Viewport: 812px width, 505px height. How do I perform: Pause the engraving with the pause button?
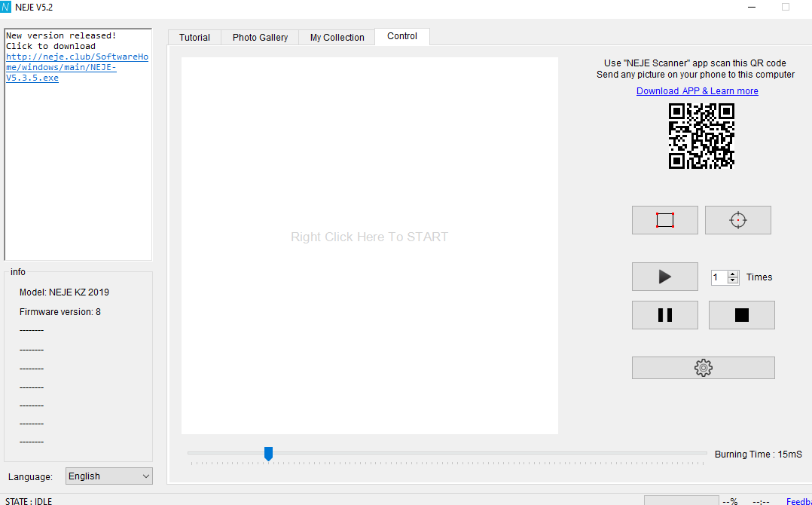point(664,315)
